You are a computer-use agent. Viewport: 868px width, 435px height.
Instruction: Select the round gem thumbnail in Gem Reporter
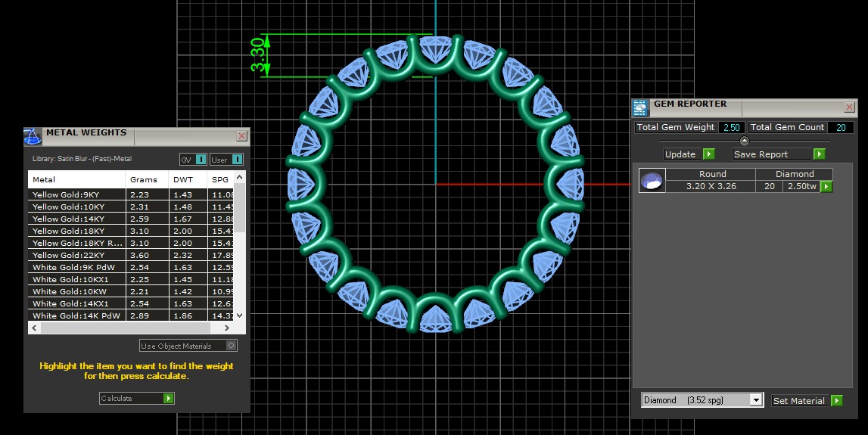[652, 180]
